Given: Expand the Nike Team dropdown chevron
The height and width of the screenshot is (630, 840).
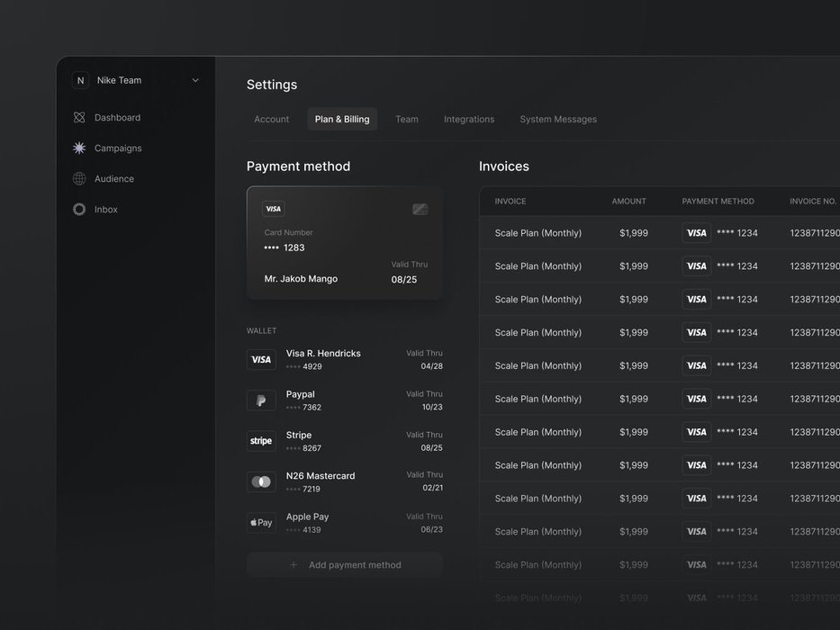Looking at the screenshot, I should [x=195, y=81].
